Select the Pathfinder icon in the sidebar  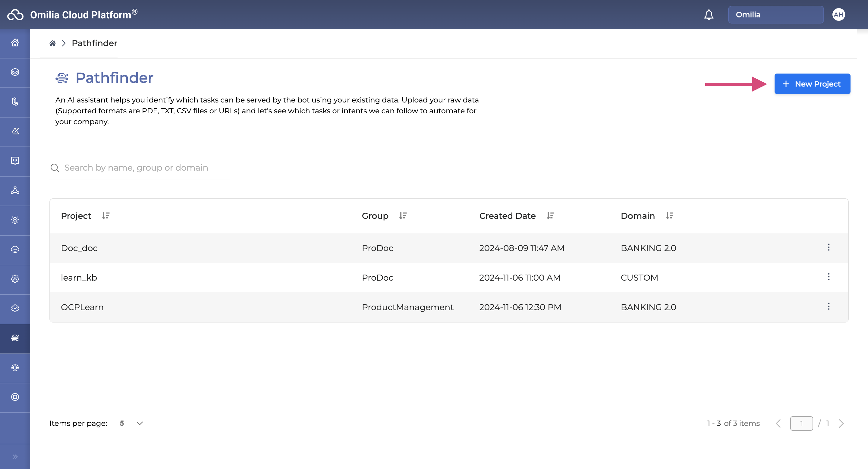15,338
